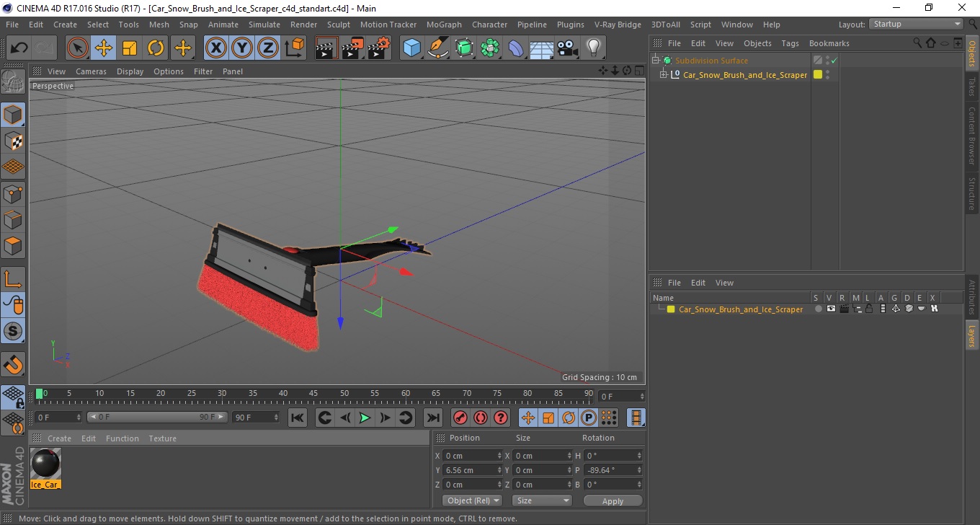The height and width of the screenshot is (525, 980).
Task: Open the Object (Rel) dropdown
Action: pyautogui.click(x=472, y=500)
